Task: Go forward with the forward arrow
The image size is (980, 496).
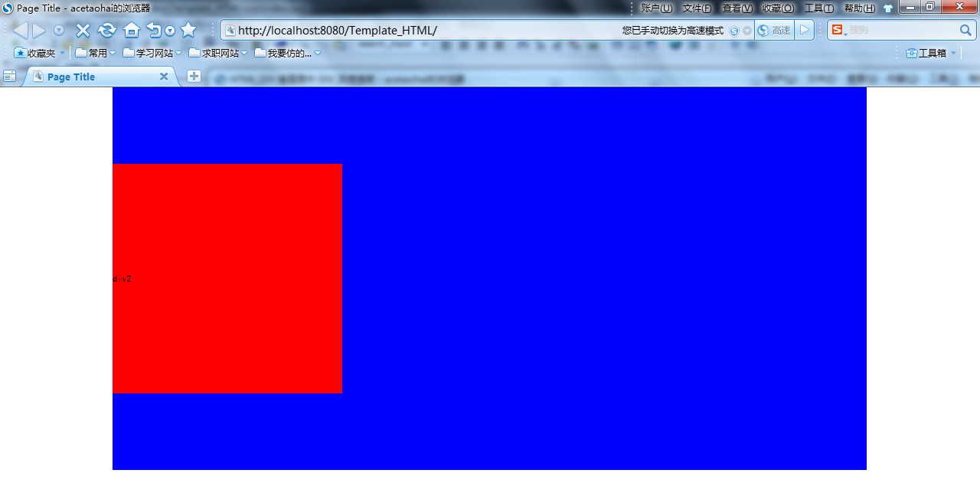Action: (38, 31)
